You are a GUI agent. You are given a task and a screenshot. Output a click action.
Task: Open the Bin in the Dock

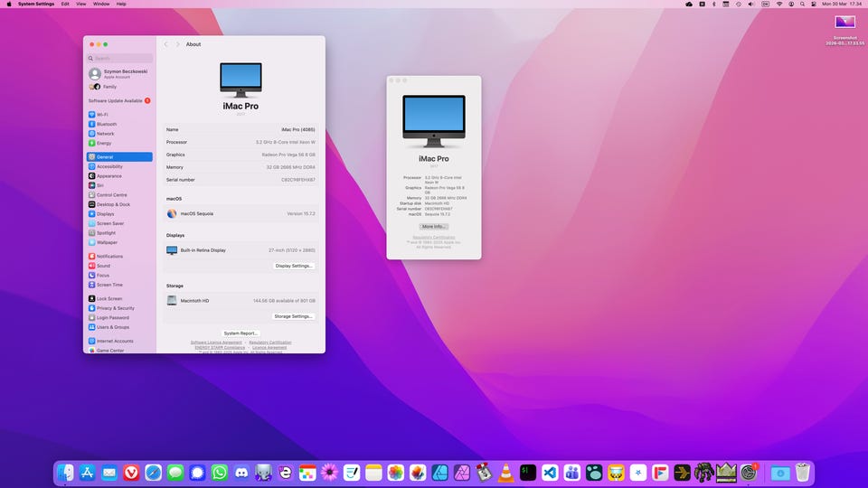point(801,473)
